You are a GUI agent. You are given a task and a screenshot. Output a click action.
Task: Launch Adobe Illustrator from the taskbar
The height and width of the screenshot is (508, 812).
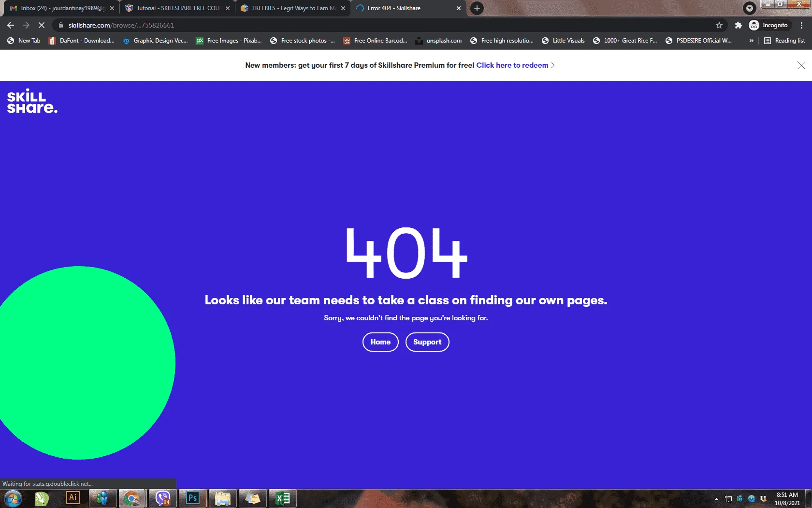tap(73, 498)
